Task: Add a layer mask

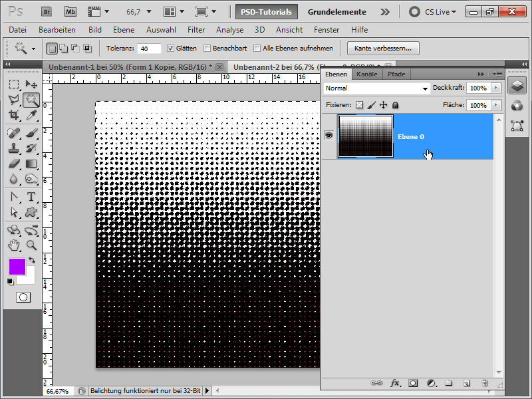Action: (x=413, y=383)
